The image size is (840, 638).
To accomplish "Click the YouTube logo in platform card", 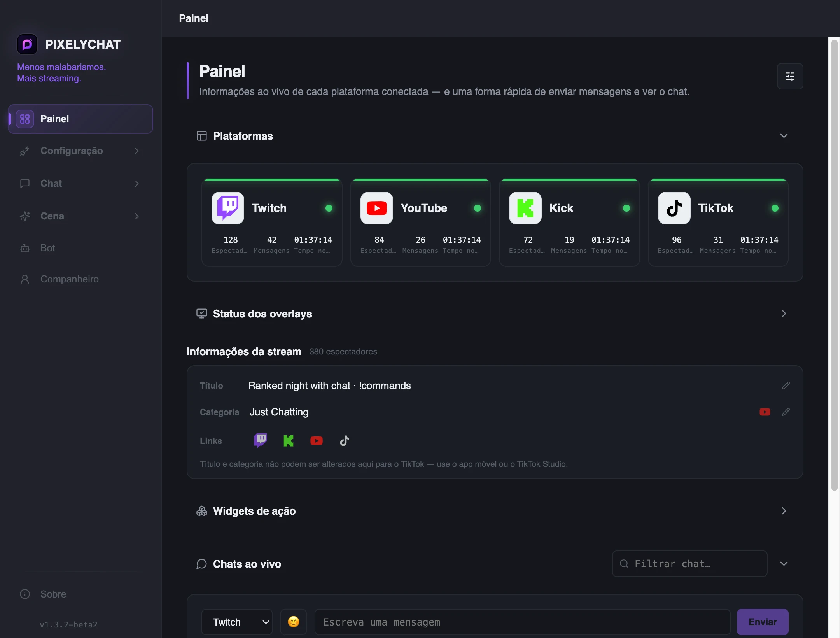I will coord(377,208).
